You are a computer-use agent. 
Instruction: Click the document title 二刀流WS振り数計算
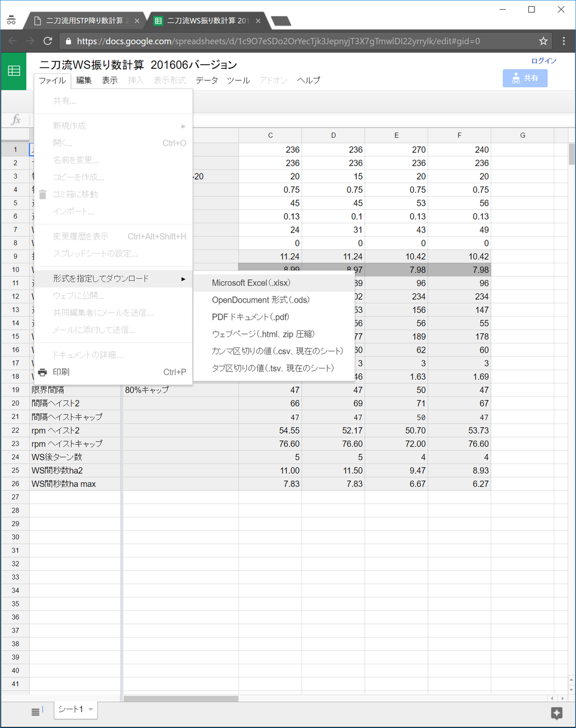point(138,65)
